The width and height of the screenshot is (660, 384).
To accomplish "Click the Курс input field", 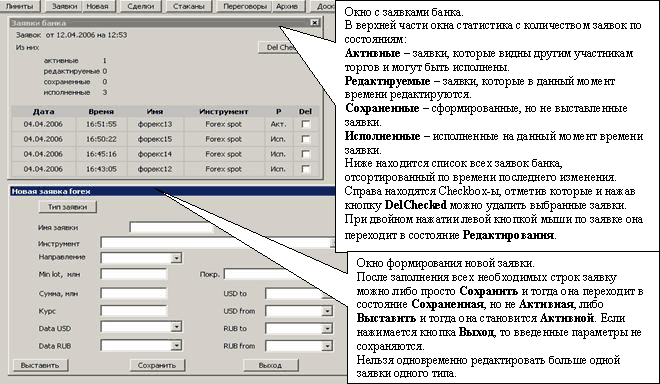I will [134, 311].
